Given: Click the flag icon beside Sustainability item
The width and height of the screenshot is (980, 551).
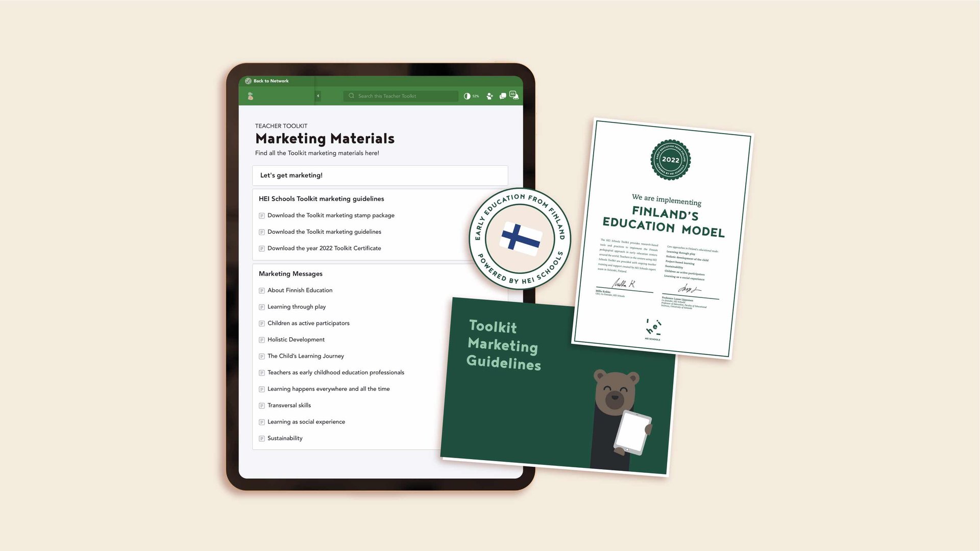Looking at the screenshot, I should tap(262, 438).
